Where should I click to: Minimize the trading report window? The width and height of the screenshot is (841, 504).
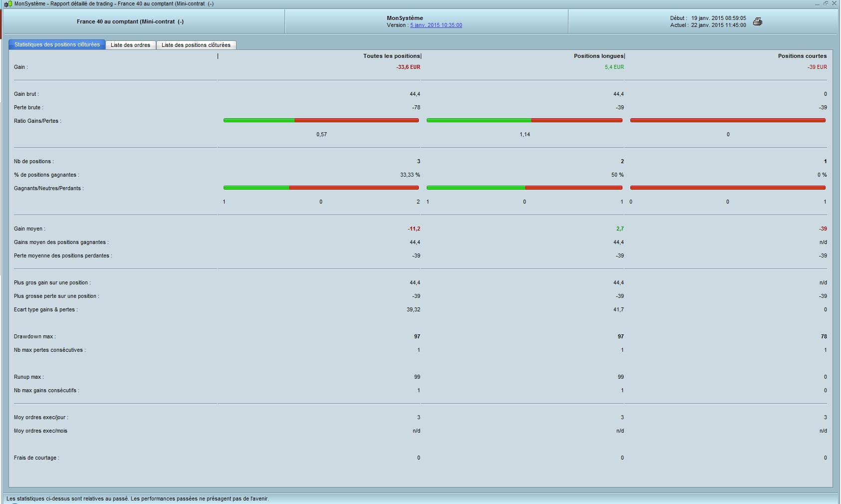(817, 3)
